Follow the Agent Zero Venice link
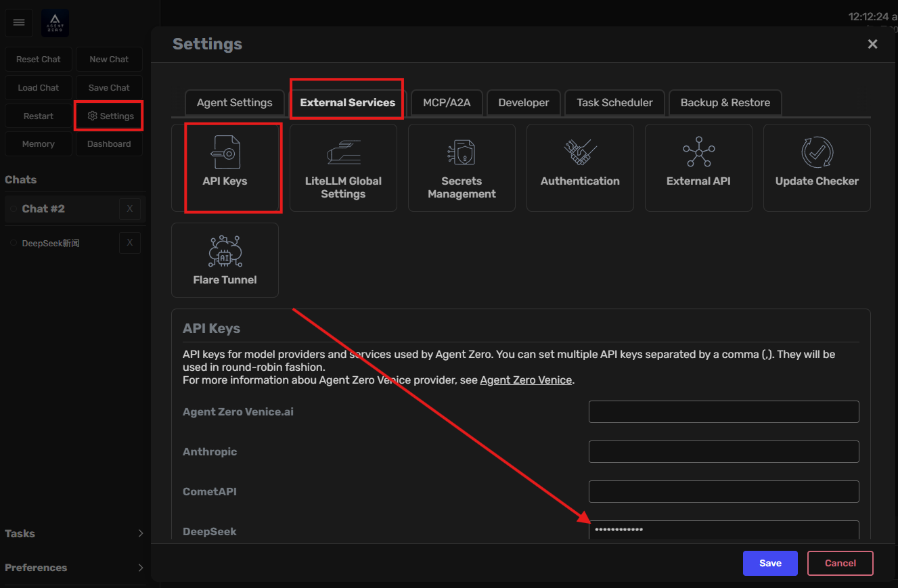 [x=526, y=380]
